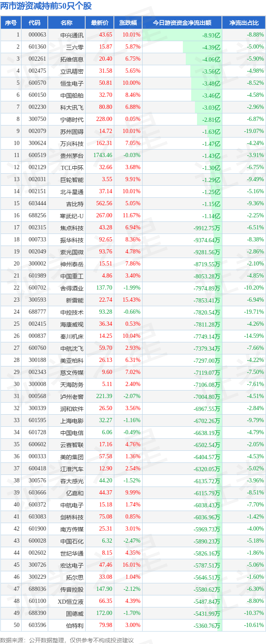Click the 最新价 column header
This screenshot has height=644, width=266.
click(x=100, y=23)
